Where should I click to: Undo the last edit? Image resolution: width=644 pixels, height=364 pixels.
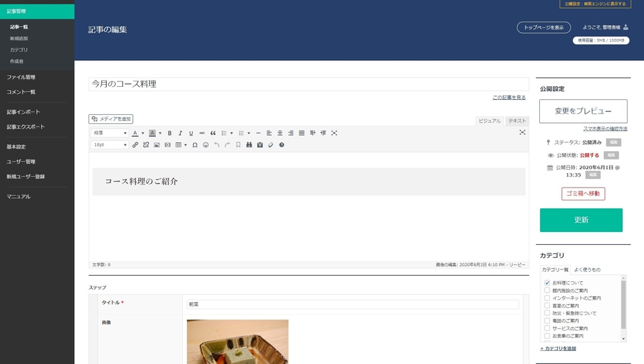pyautogui.click(x=216, y=145)
